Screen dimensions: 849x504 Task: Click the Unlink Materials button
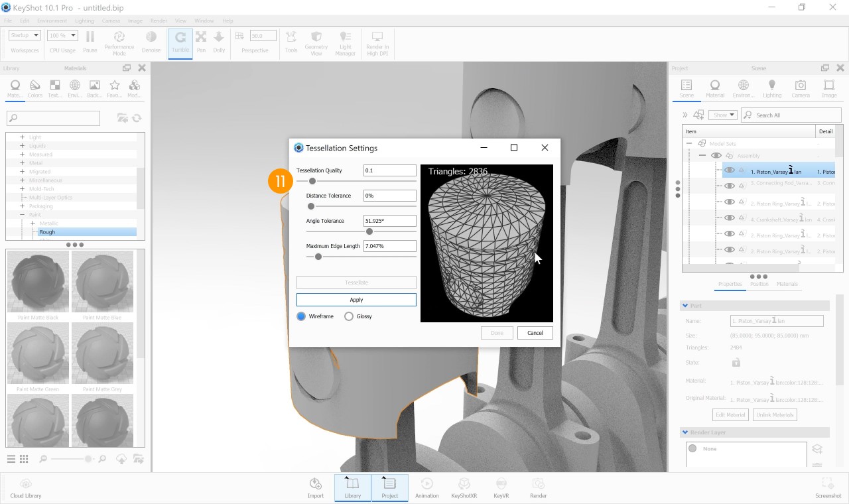[x=775, y=414]
